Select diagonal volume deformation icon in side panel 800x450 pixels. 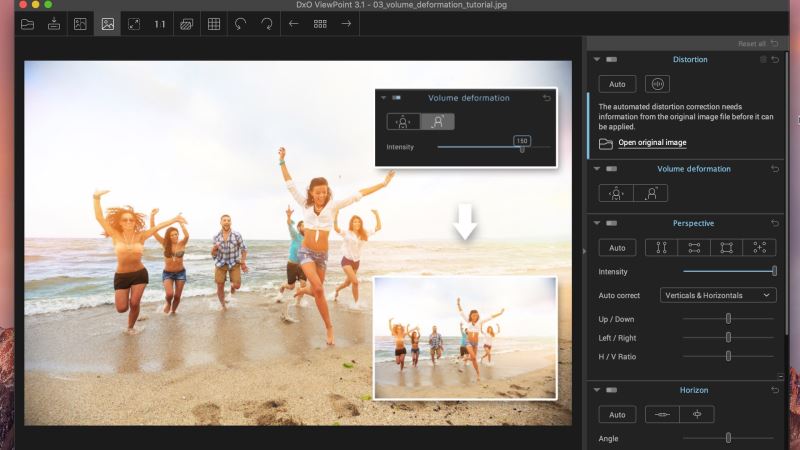click(x=651, y=193)
